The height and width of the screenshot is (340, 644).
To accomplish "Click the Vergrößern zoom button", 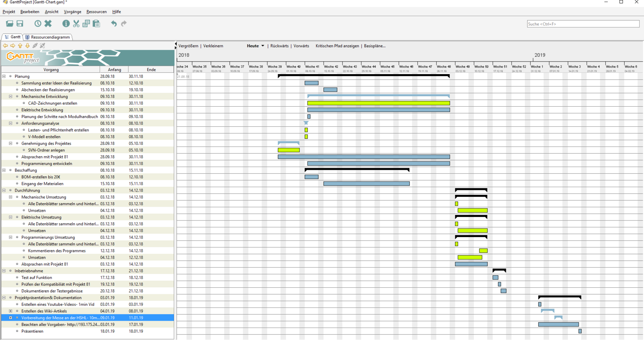I will (188, 46).
